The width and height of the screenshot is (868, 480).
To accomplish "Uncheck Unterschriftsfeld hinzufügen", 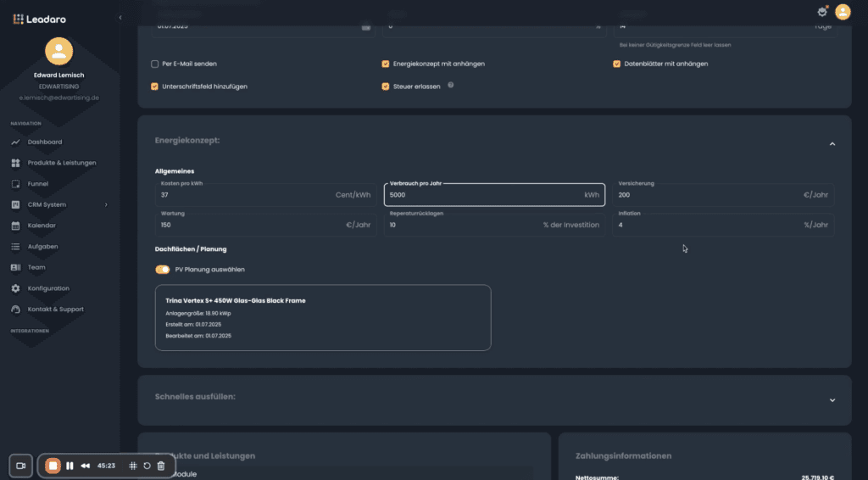I will [x=154, y=87].
